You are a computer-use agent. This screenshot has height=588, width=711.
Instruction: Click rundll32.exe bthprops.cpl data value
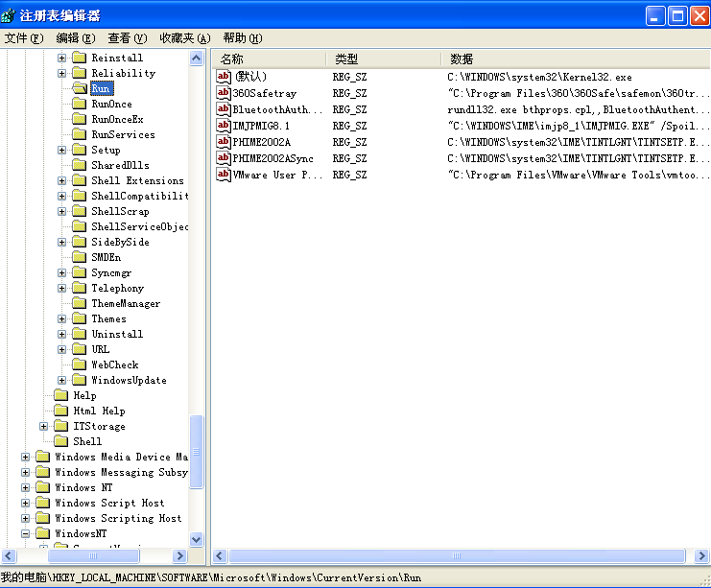tap(577, 109)
